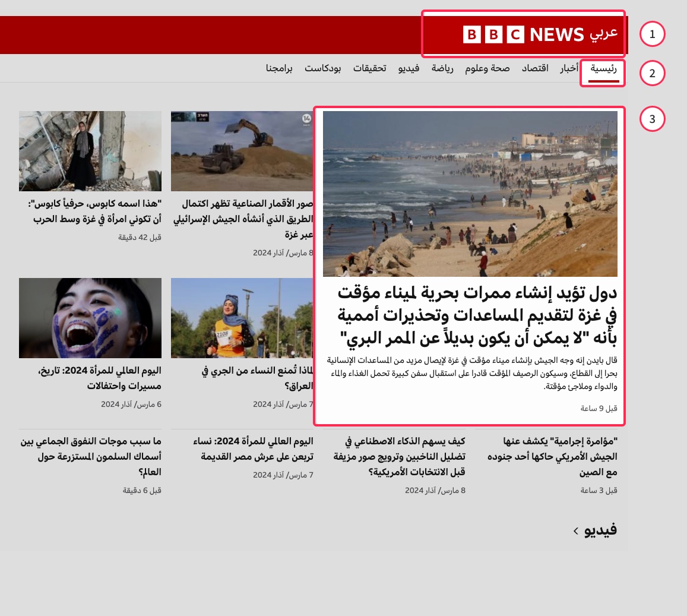Open the تحقيقات navigation item
Image resolution: width=687 pixels, height=616 pixels.
[370, 68]
